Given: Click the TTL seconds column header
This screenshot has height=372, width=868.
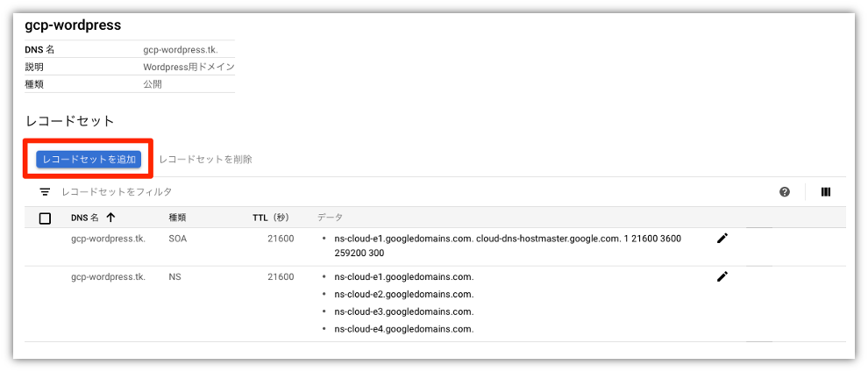Looking at the screenshot, I should [x=271, y=218].
